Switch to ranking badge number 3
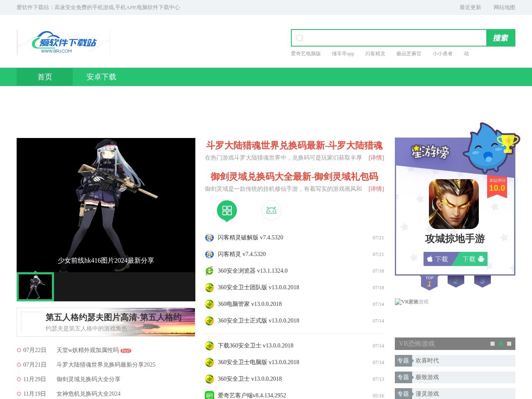This screenshot has width=532, height=399. pyautogui.click(x=483, y=281)
